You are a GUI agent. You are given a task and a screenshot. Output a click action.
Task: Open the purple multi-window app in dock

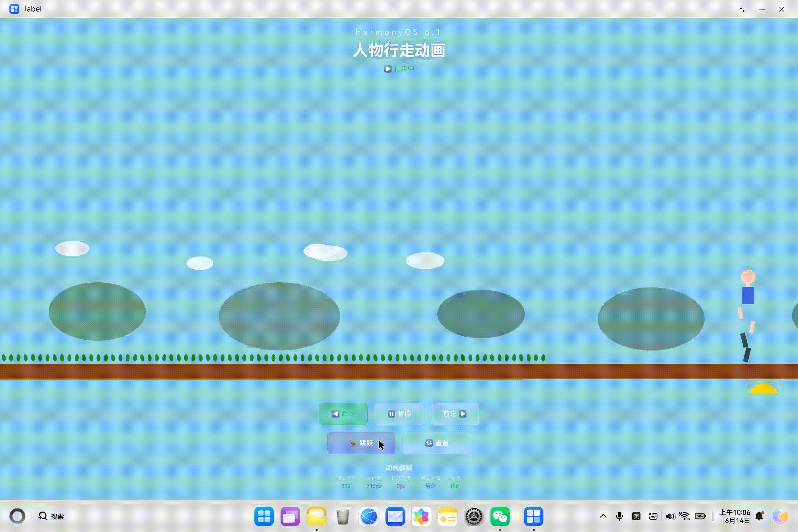click(291, 516)
